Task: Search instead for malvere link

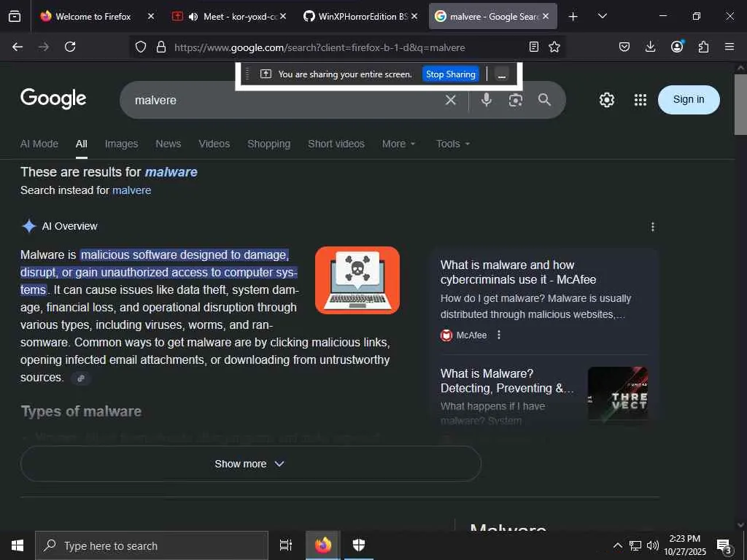Action: tap(131, 190)
